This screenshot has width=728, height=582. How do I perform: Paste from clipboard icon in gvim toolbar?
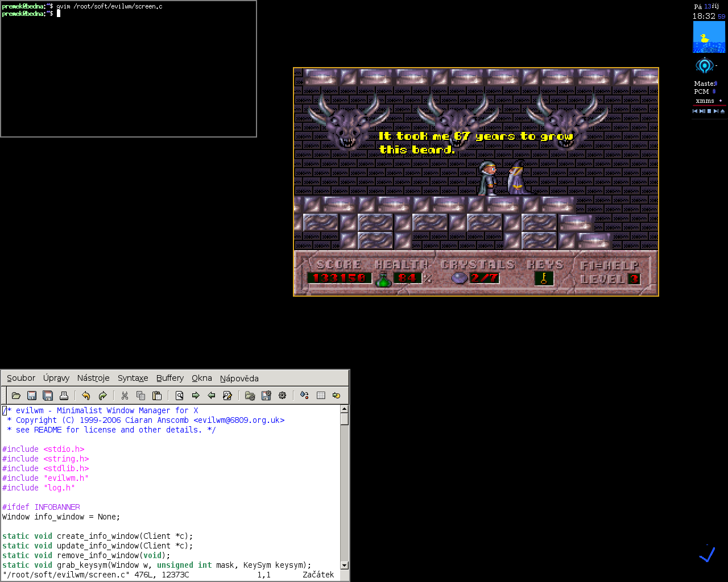[157, 396]
